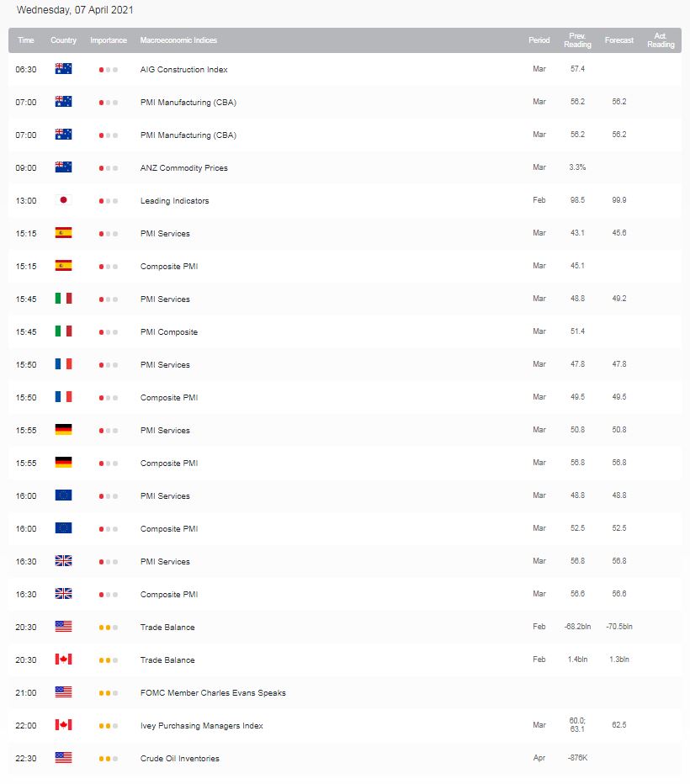Click the Macroeconomic Indices column header
The width and height of the screenshot is (690, 784).
click(x=178, y=40)
